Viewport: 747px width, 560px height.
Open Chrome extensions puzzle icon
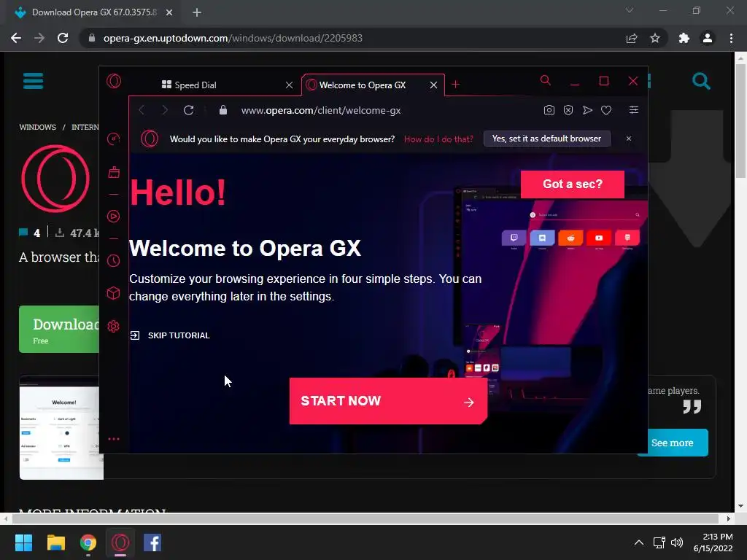(684, 38)
